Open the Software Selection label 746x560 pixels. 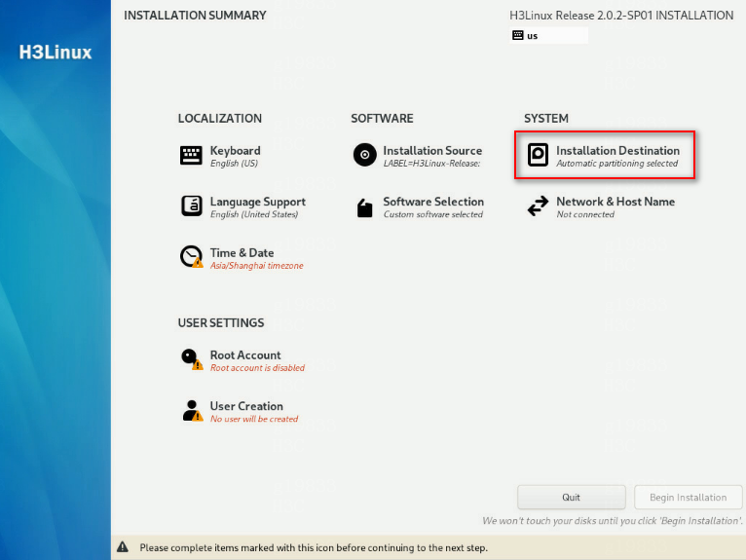(x=433, y=202)
